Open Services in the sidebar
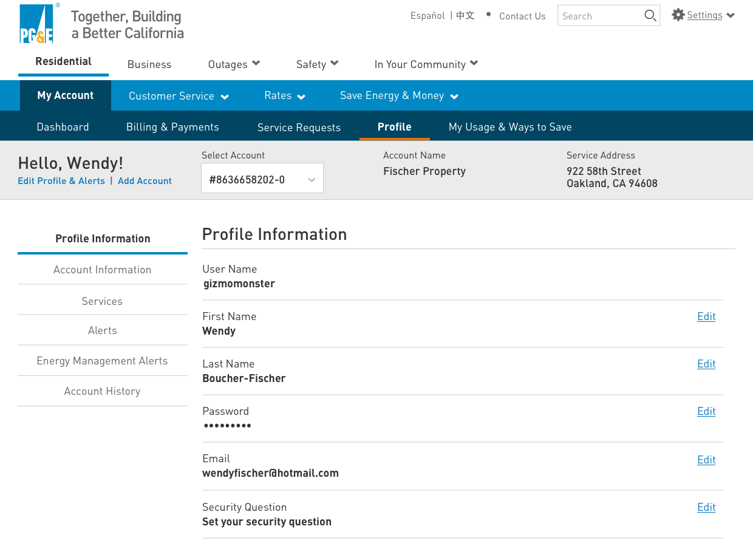 tap(103, 301)
